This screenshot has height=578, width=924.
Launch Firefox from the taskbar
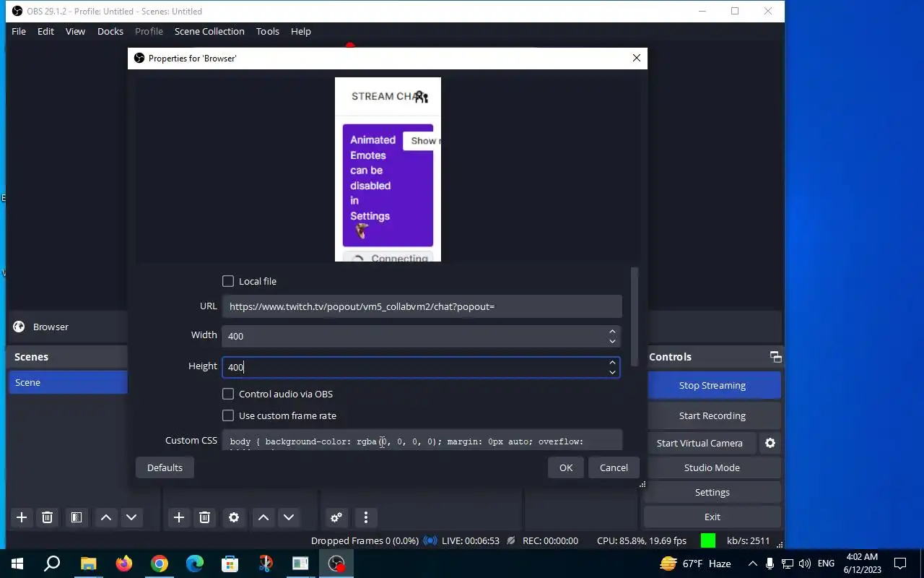click(124, 564)
